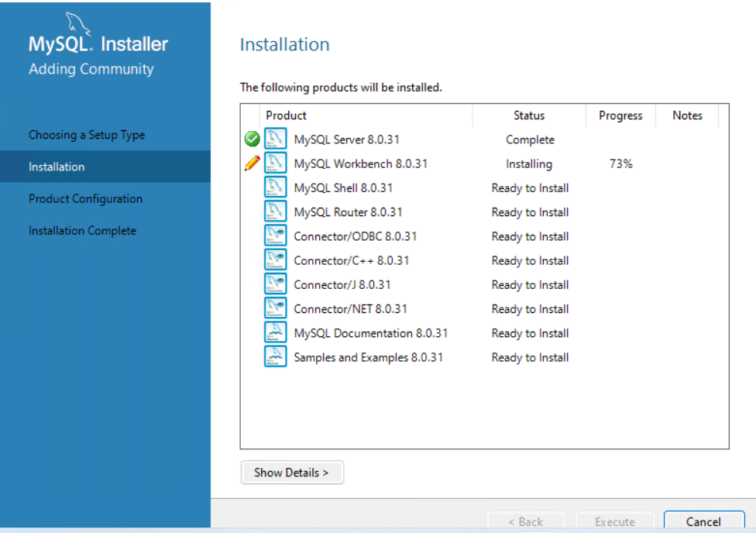Viewport: 756px width, 533px height.
Task: Click the 73% progress value for Workbench
Action: pos(620,164)
